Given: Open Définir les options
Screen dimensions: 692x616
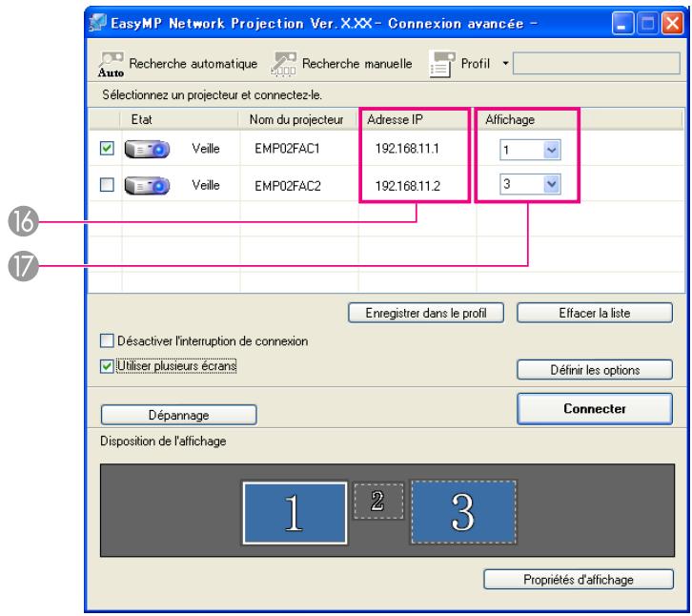Looking at the screenshot, I should coord(595,370).
